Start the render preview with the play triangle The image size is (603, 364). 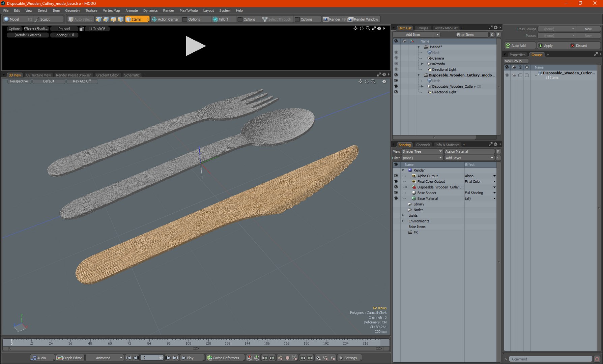click(x=195, y=46)
